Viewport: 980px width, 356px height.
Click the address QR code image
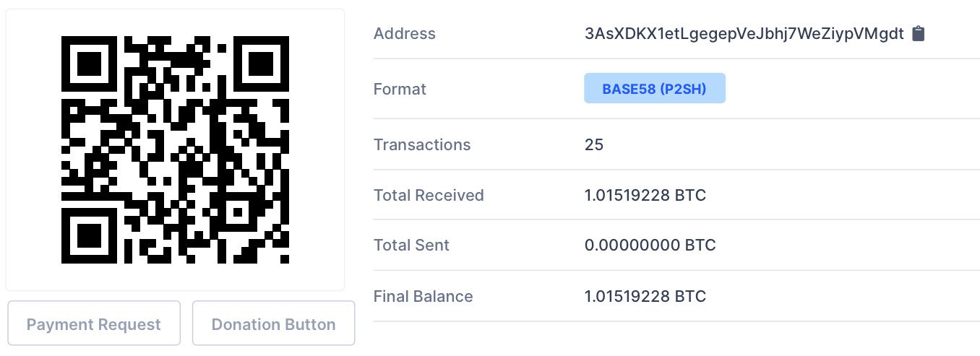coord(175,149)
